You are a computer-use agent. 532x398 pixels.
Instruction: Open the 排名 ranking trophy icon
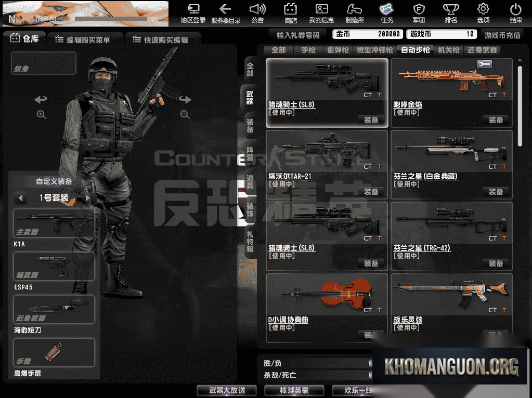[x=451, y=14]
